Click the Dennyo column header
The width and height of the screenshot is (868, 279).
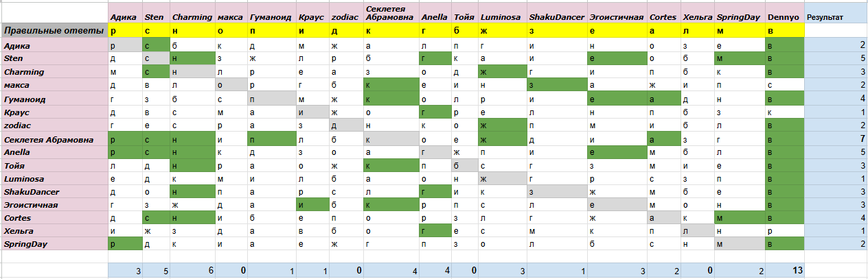tap(784, 15)
